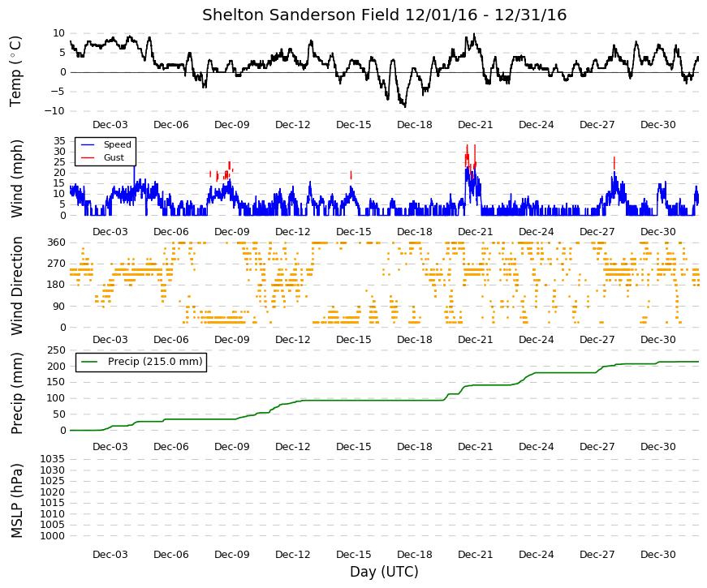This screenshot has height=588, width=707.
Task: Click the 1035 value on MSLP axis
Action: pos(52,459)
